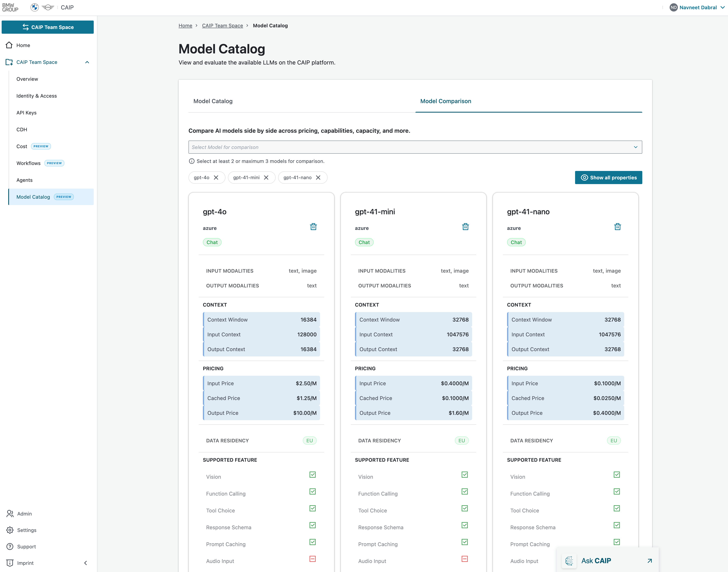Screen dimensions: 728x572
Task: Click Audio Input unsupported box on gpt-41-mini card
Action: coord(465,559)
